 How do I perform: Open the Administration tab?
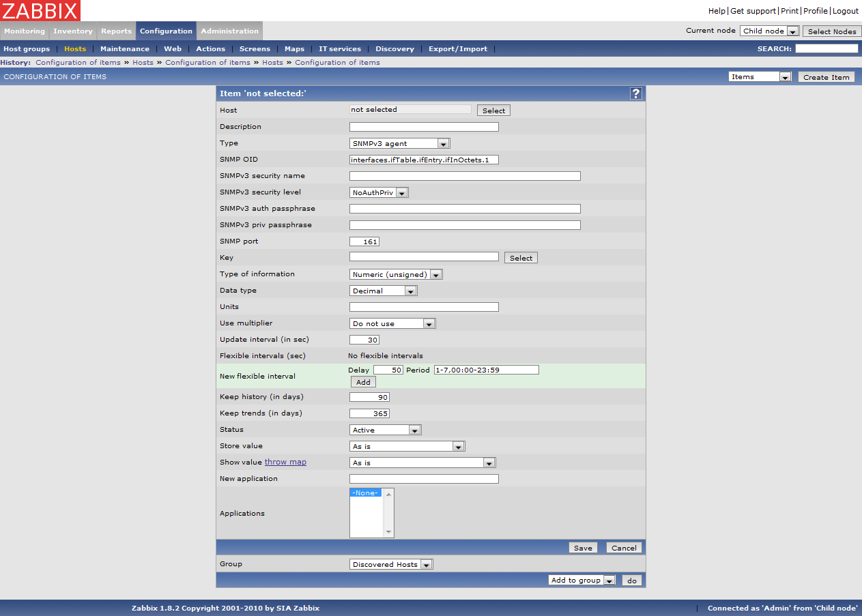(x=229, y=31)
